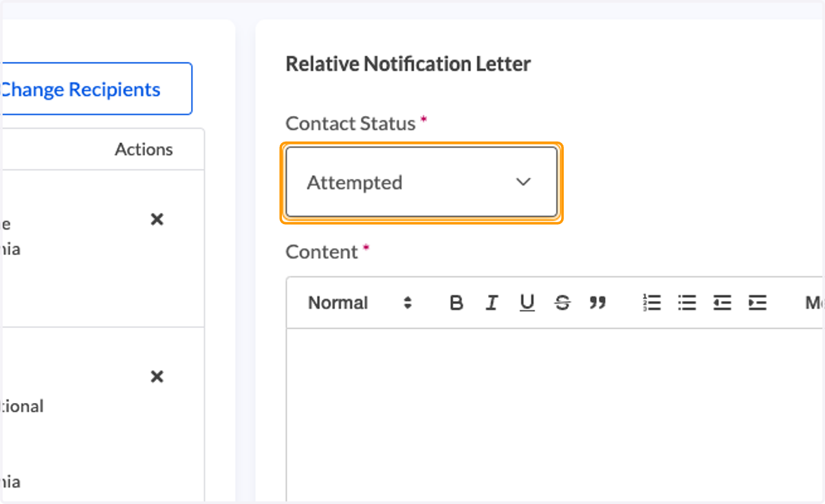Click the Relative Notification Letter heading
The height and width of the screenshot is (504, 825).
tap(408, 64)
